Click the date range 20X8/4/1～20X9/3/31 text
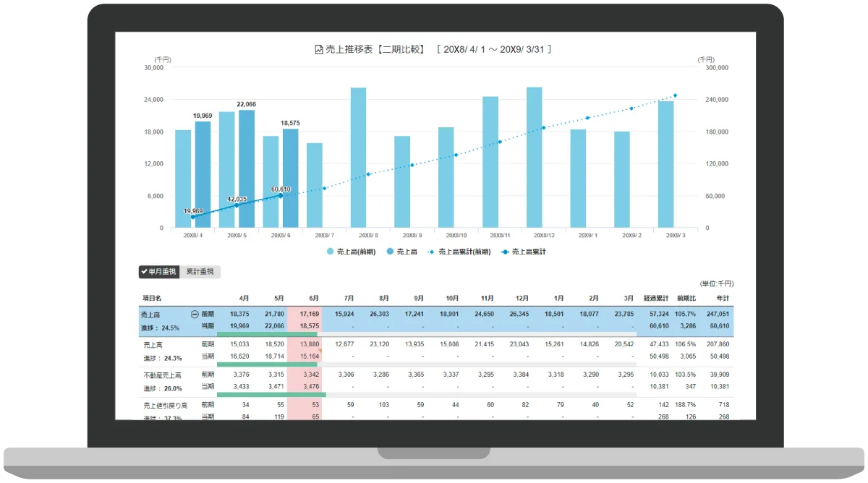This screenshot has width=868, height=483. point(495,49)
